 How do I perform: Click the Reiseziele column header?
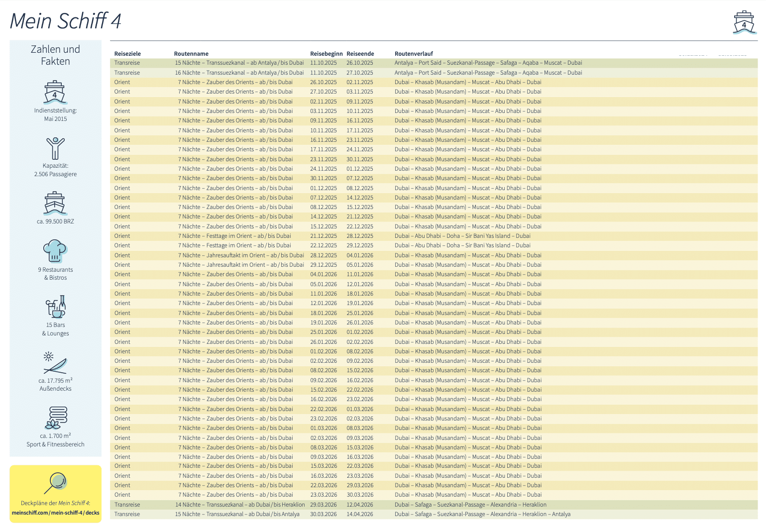click(x=127, y=54)
